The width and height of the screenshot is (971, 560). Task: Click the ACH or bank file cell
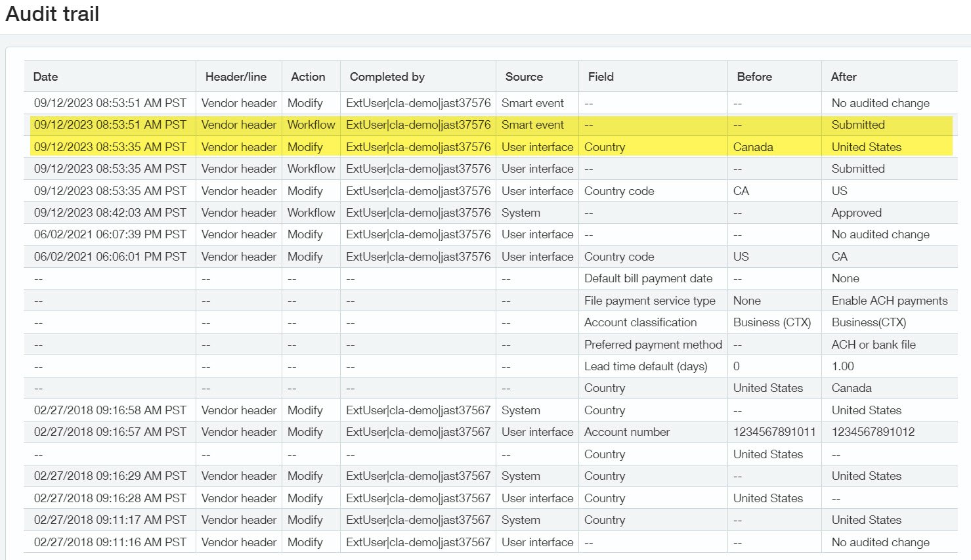873,345
